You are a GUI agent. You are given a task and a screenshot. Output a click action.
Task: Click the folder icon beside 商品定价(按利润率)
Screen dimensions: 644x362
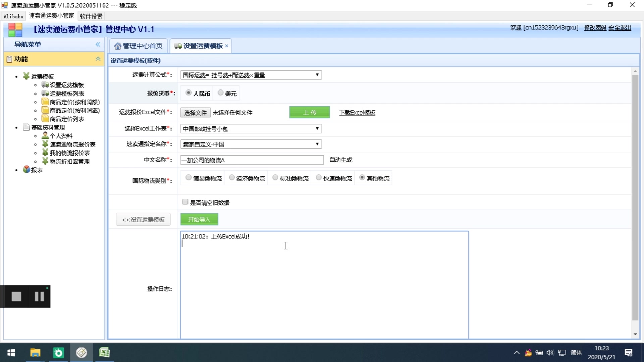45,110
